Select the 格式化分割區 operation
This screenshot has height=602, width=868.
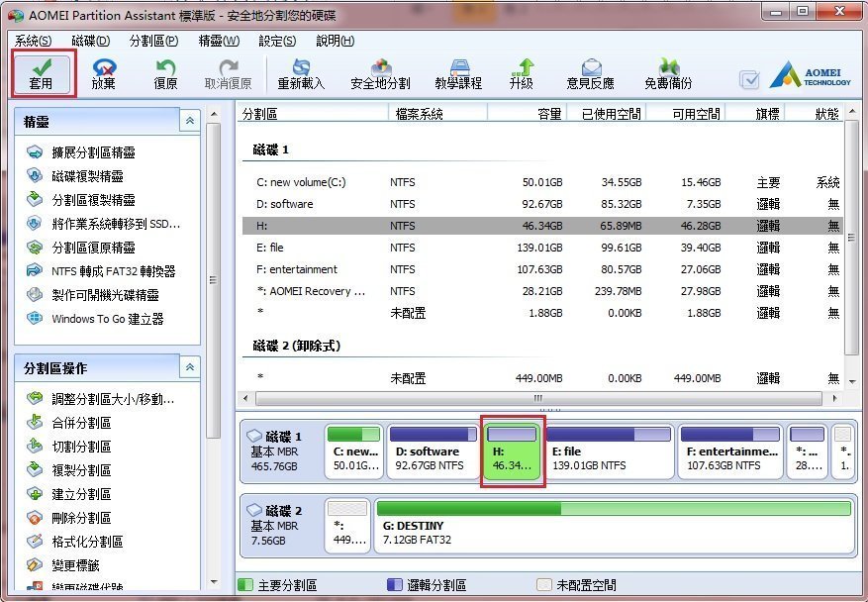[x=75, y=542]
